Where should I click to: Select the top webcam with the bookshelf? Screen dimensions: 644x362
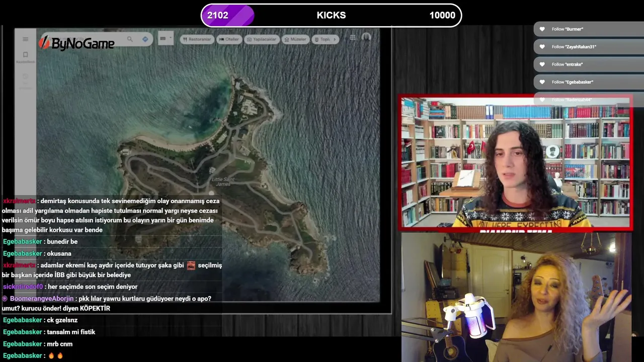pos(516,162)
